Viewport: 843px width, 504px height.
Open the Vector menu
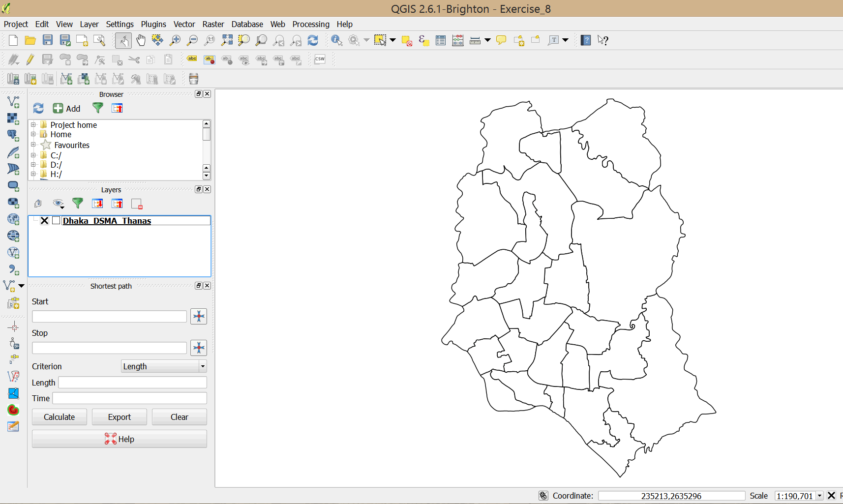(184, 24)
